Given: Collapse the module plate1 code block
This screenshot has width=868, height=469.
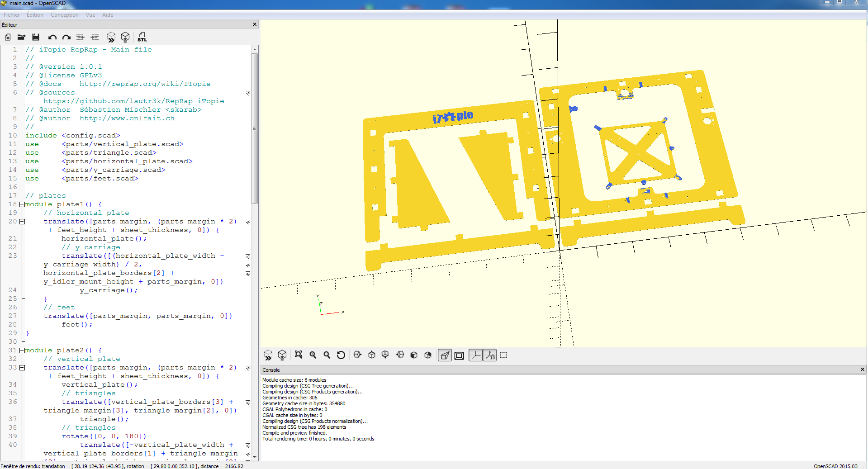Looking at the screenshot, I should coord(22,204).
